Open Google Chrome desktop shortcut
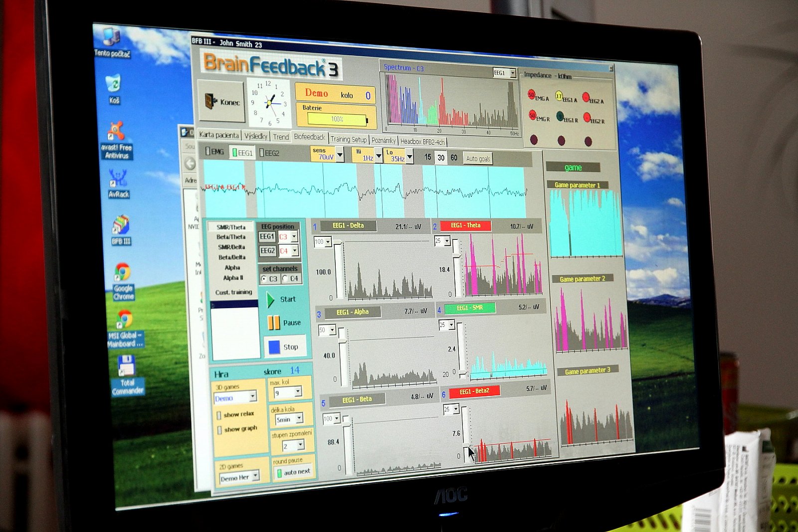 123,281
